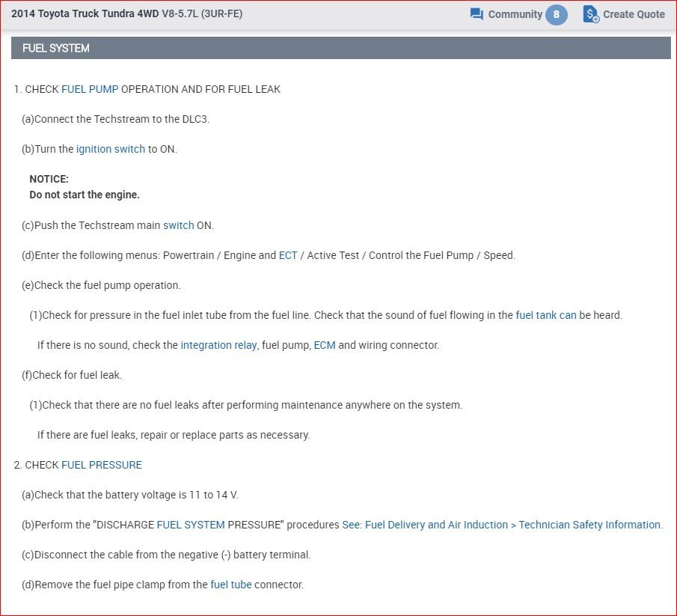Click the text '(f)Check for fuel leak.'
Image resolution: width=677 pixels, height=616 pixels.
pyautogui.click(x=72, y=375)
